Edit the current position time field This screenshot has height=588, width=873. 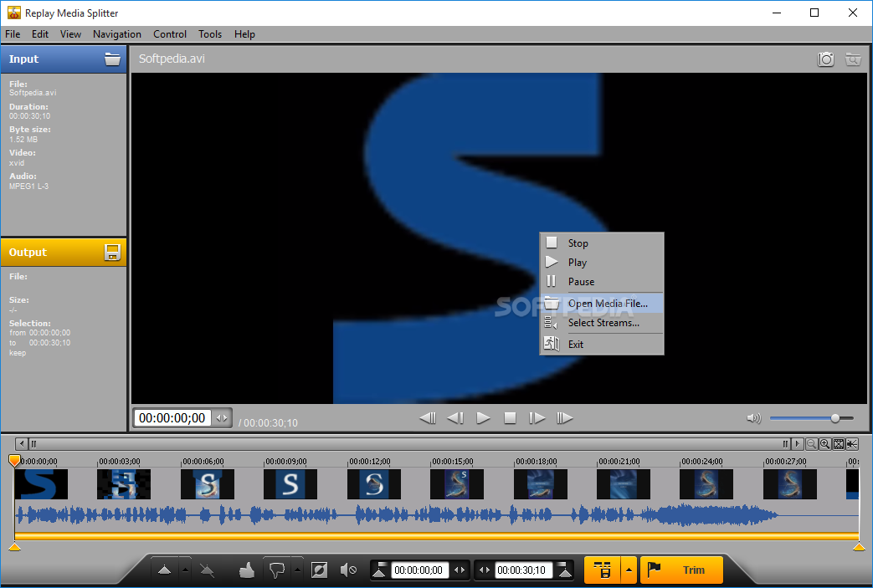pyautogui.click(x=172, y=417)
